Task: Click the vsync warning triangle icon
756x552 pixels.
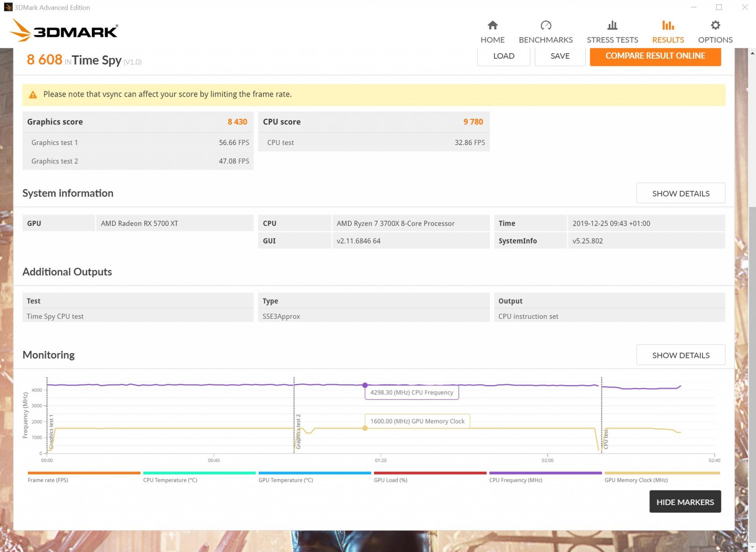Action: point(33,95)
